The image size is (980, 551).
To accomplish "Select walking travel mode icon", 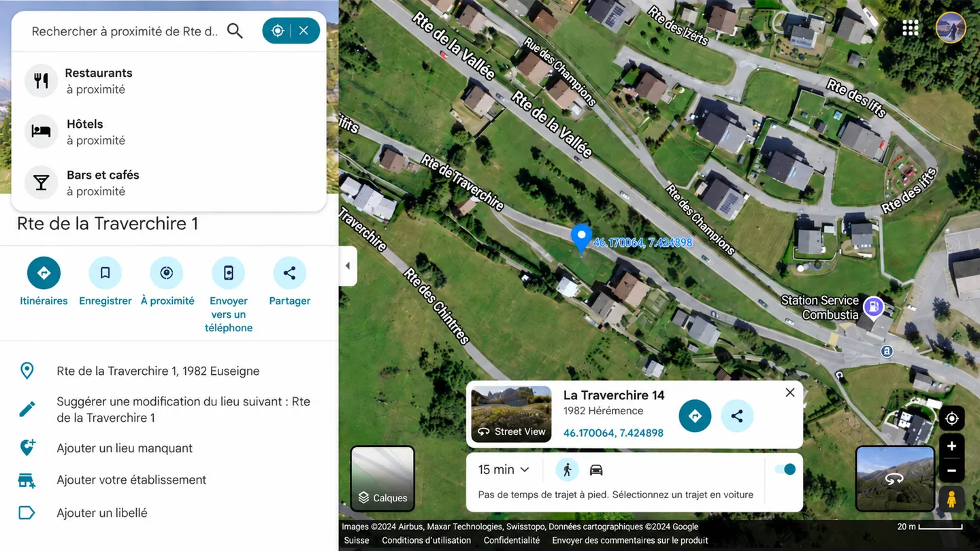I will 567,469.
